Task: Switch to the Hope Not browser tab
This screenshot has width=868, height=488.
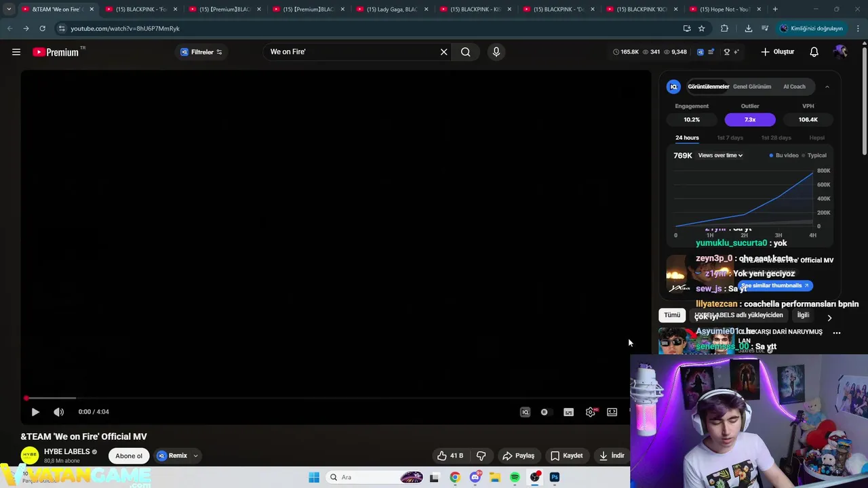Action: (724, 9)
